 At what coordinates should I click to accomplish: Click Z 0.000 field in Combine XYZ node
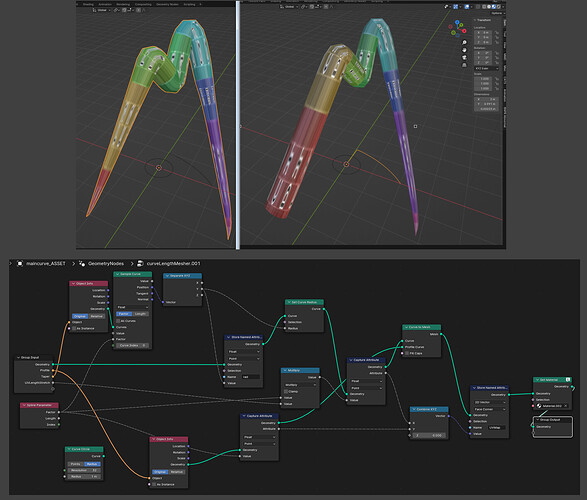pos(429,435)
